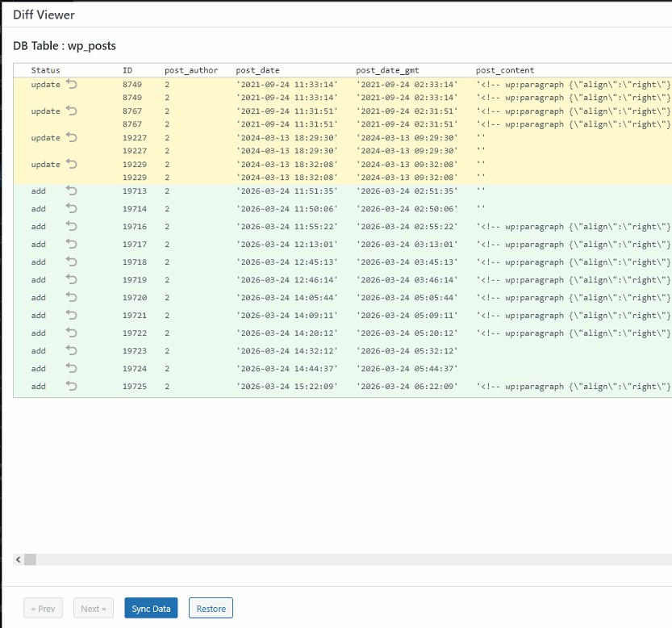Image resolution: width=672 pixels, height=628 pixels.
Task: Click the horizontal scrollbar left arrow
Action: click(x=18, y=559)
